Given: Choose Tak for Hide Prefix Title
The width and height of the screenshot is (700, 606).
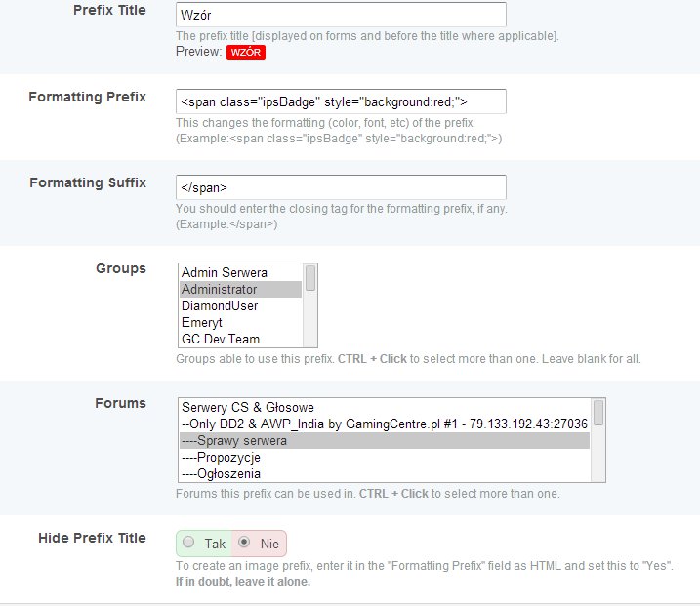Looking at the screenshot, I should (188, 543).
